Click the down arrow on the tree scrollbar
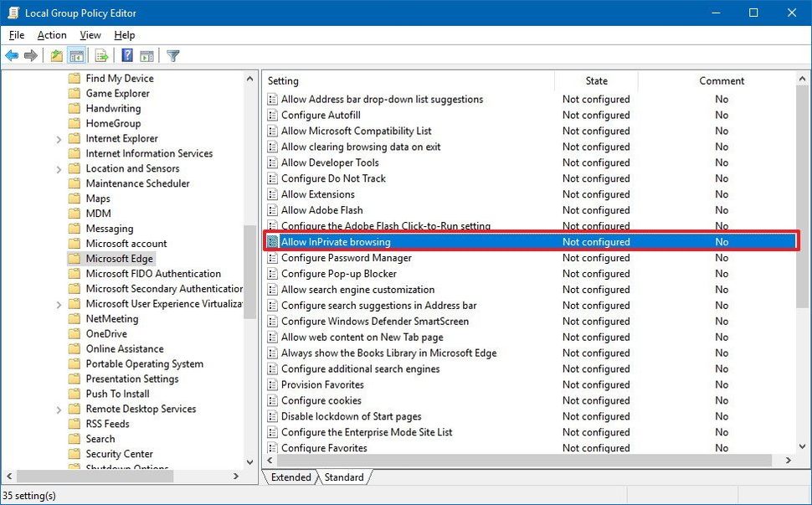 point(249,461)
